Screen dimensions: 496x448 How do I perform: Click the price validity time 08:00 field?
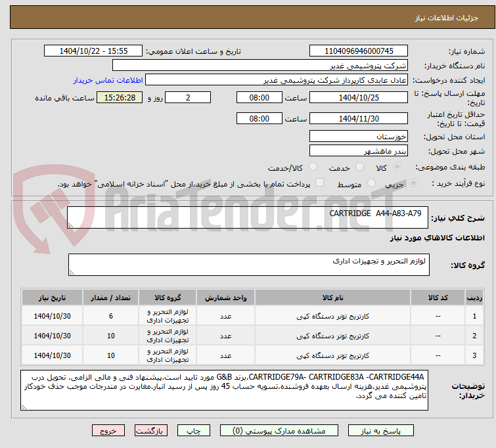point(259,118)
